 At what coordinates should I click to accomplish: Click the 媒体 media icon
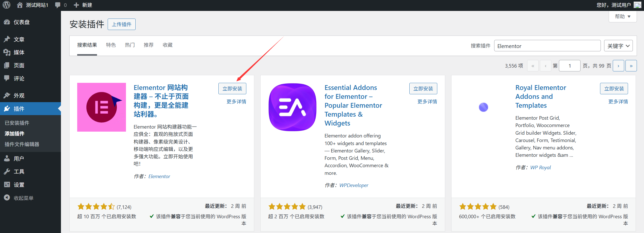[x=7, y=52]
